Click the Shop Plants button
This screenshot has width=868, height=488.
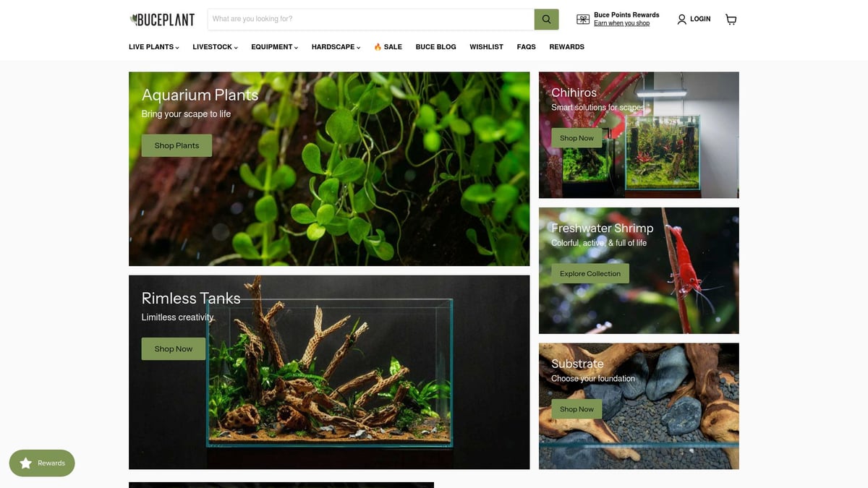(x=176, y=145)
